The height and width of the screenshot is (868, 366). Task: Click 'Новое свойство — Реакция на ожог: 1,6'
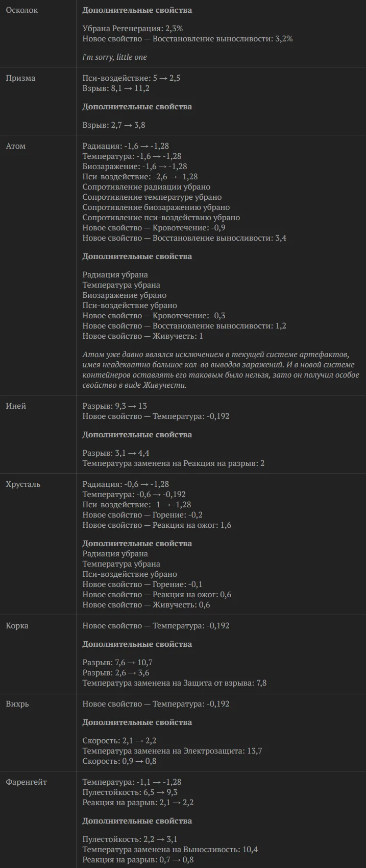(157, 525)
